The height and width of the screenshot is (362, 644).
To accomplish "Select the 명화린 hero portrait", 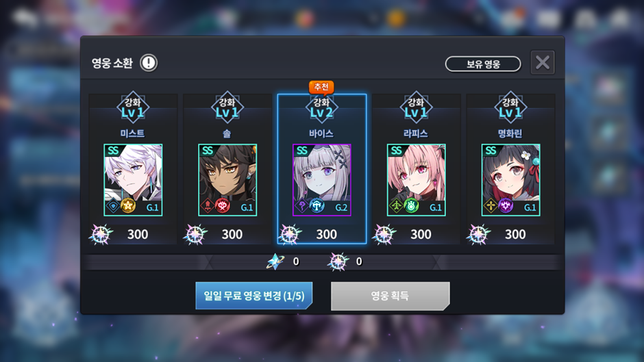I will tap(510, 180).
